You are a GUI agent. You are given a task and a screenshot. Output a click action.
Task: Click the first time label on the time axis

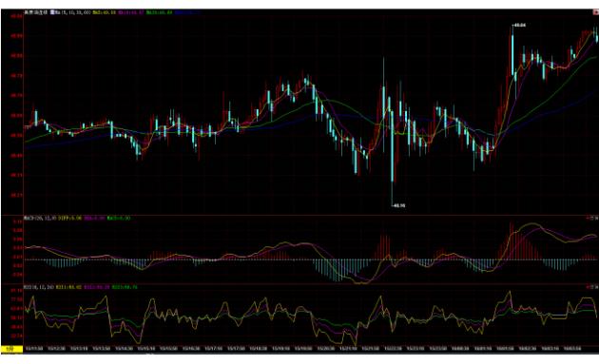click(34, 349)
